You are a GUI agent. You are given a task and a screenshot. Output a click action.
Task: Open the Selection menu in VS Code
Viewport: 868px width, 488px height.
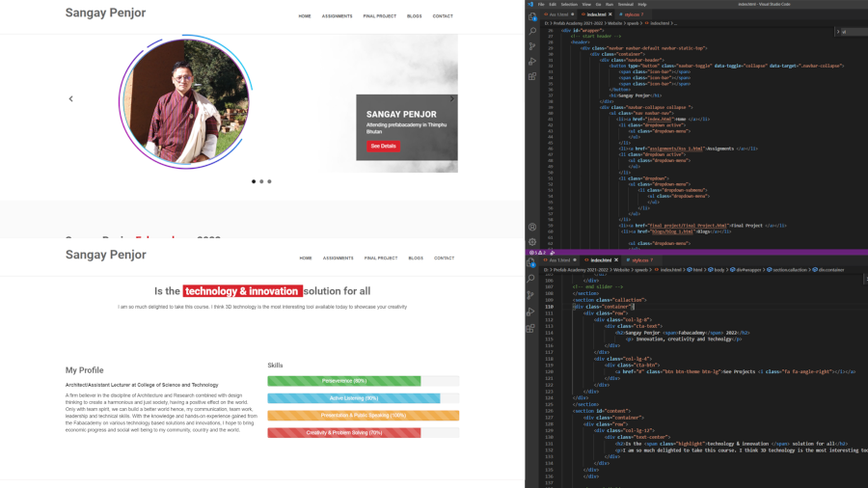[x=569, y=4]
